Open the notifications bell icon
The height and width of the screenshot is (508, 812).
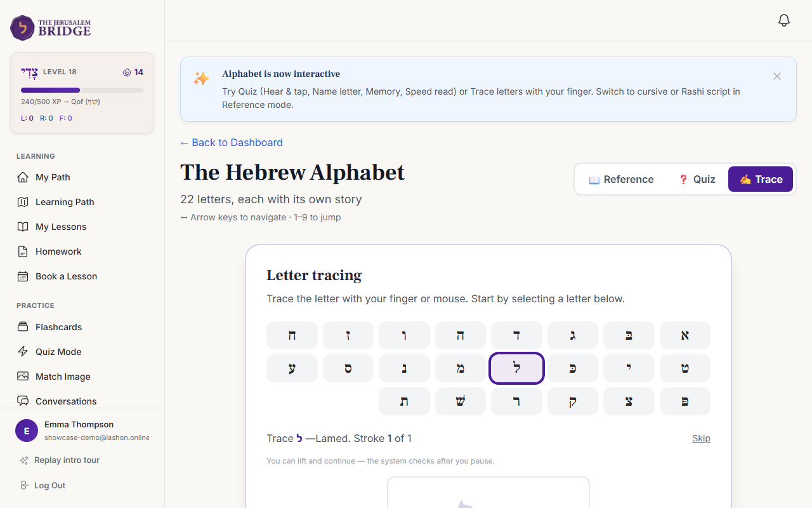tap(783, 20)
